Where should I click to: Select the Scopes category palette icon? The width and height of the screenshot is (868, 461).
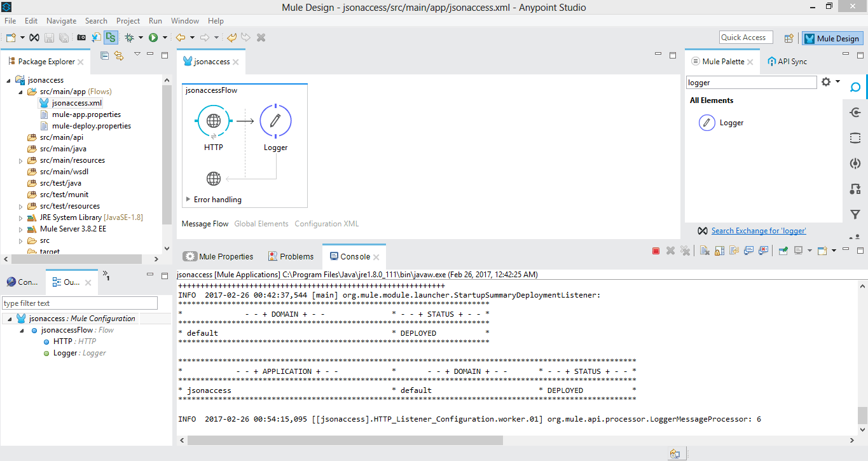[855, 138]
